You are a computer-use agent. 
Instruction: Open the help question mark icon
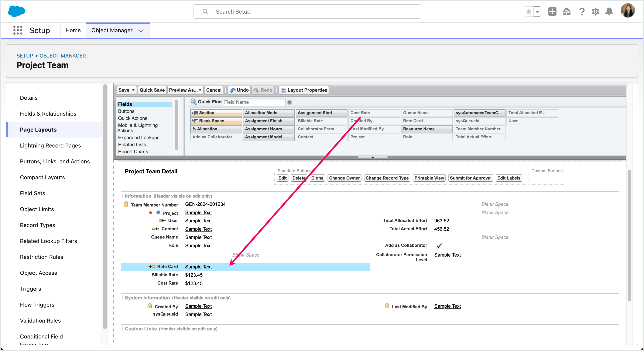click(582, 11)
